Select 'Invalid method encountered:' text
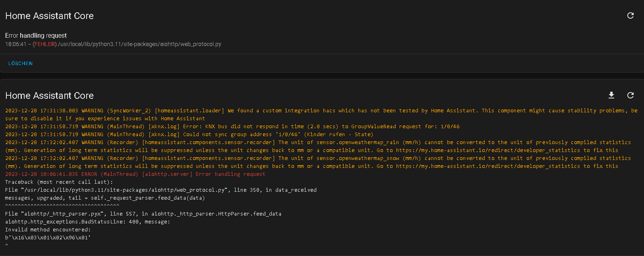This screenshot has height=256, width=644. (48, 230)
